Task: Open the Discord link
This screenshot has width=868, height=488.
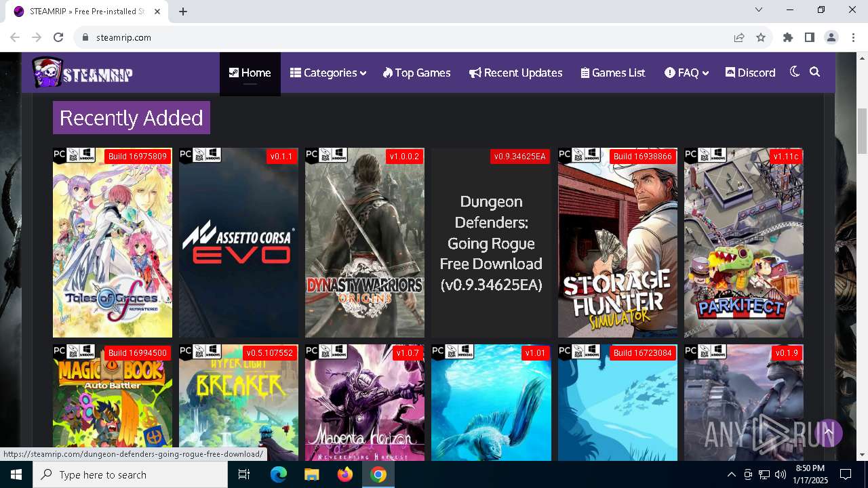Action: click(x=750, y=73)
